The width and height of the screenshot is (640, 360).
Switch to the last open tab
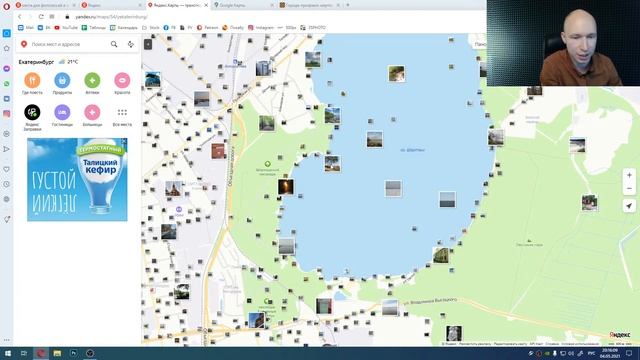coord(309,5)
